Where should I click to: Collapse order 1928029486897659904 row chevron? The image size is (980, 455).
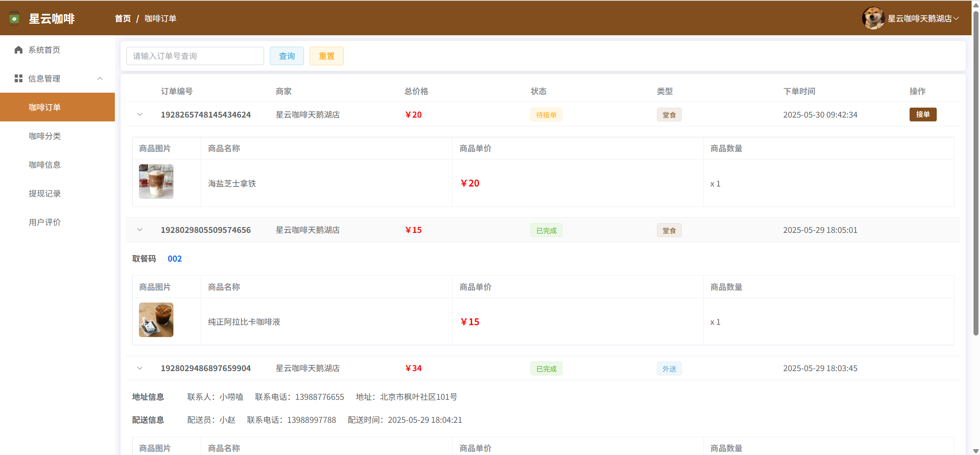(x=140, y=368)
